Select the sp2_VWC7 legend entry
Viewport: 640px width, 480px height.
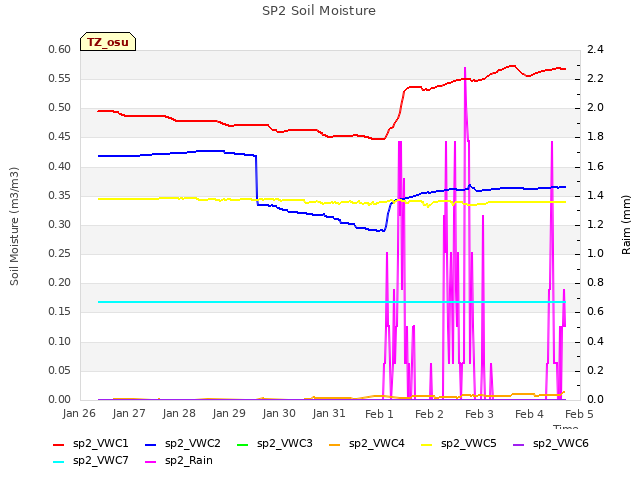pyautogui.click(x=91, y=461)
